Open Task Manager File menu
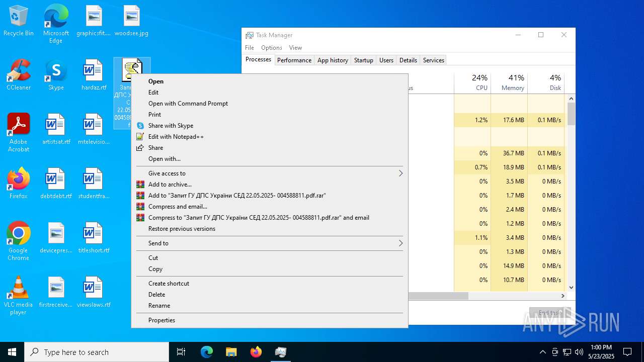 coord(250,48)
